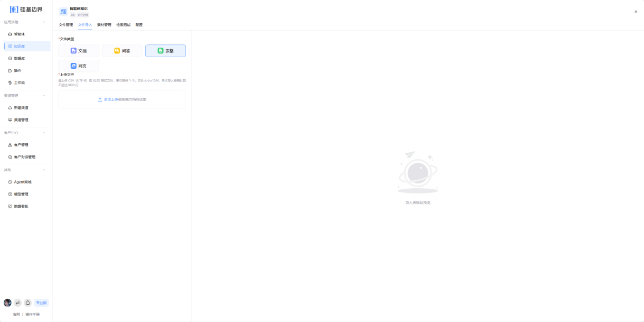The image size is (644, 322).
Task: Click the 文件类型 field label
Action: (67, 39)
